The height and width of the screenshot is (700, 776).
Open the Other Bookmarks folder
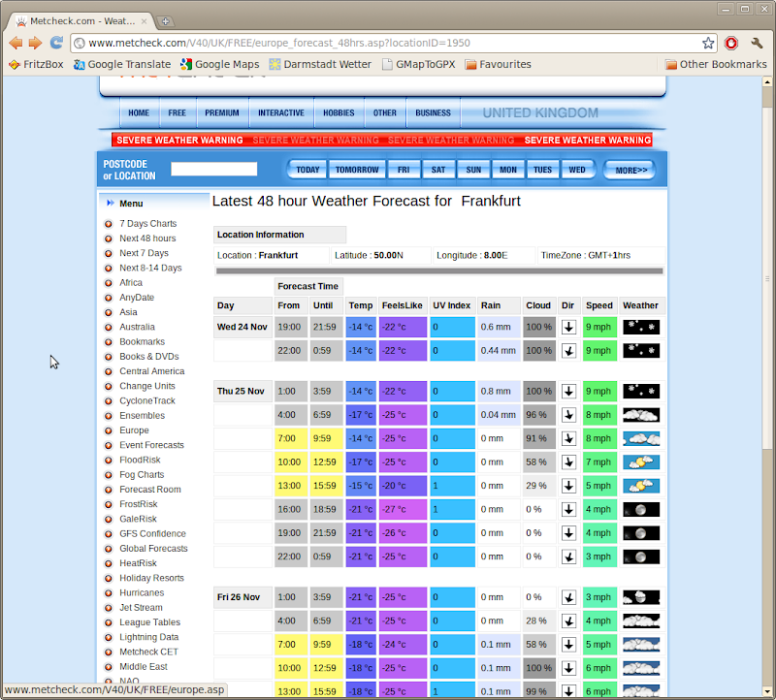click(716, 64)
